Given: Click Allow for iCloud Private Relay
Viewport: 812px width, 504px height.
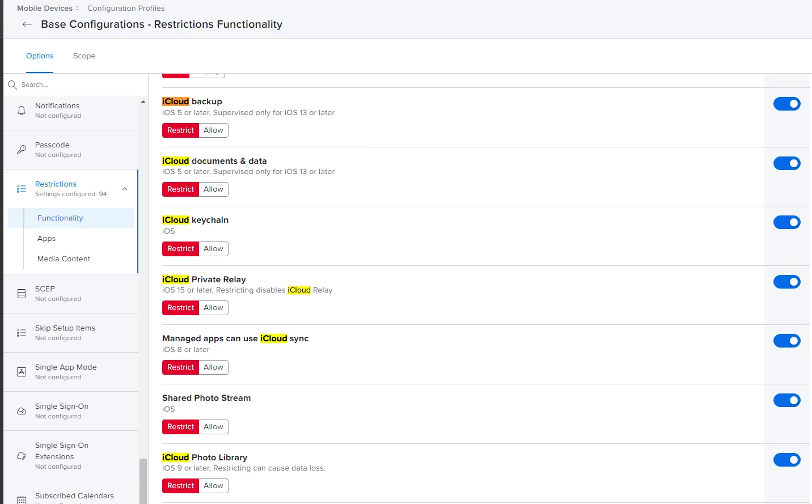Looking at the screenshot, I should tap(214, 308).
